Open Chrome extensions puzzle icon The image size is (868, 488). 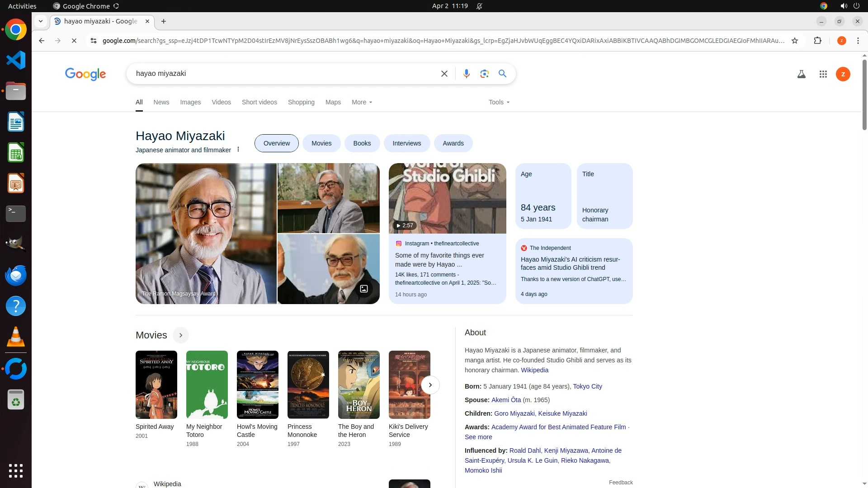(x=817, y=41)
